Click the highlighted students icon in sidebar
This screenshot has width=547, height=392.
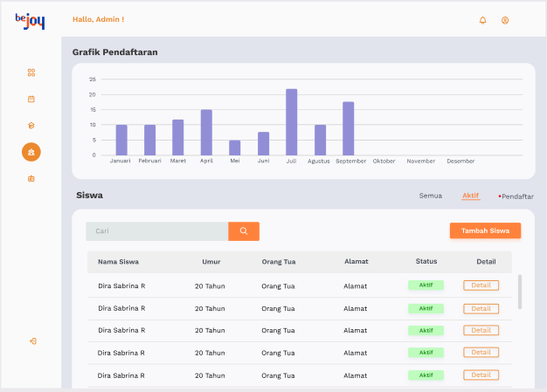tap(31, 152)
